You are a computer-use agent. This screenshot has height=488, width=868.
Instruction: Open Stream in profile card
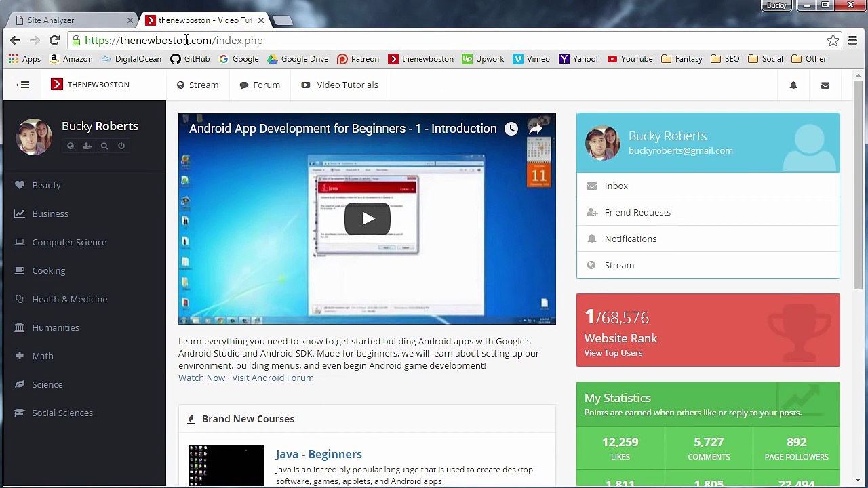708,265
